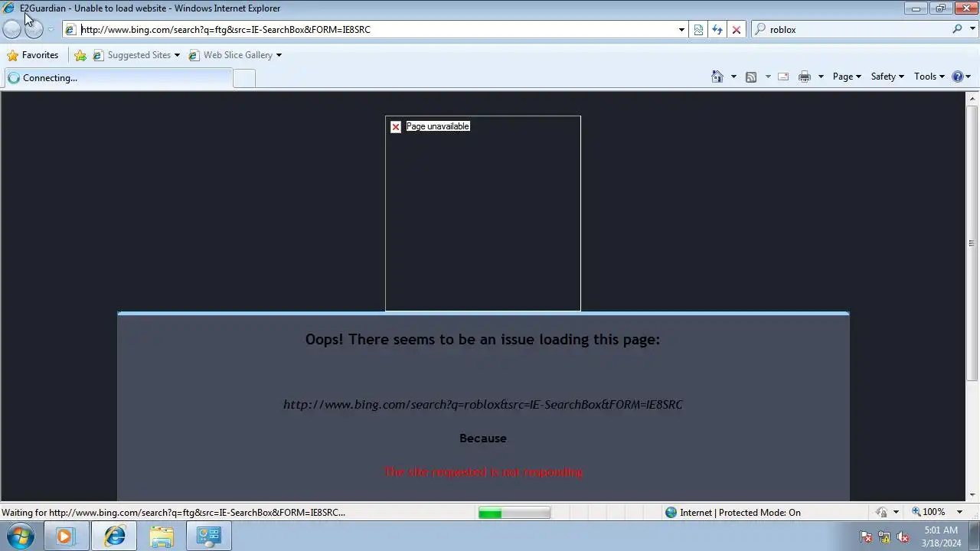Click the Forward navigation button

pyautogui.click(x=34, y=30)
